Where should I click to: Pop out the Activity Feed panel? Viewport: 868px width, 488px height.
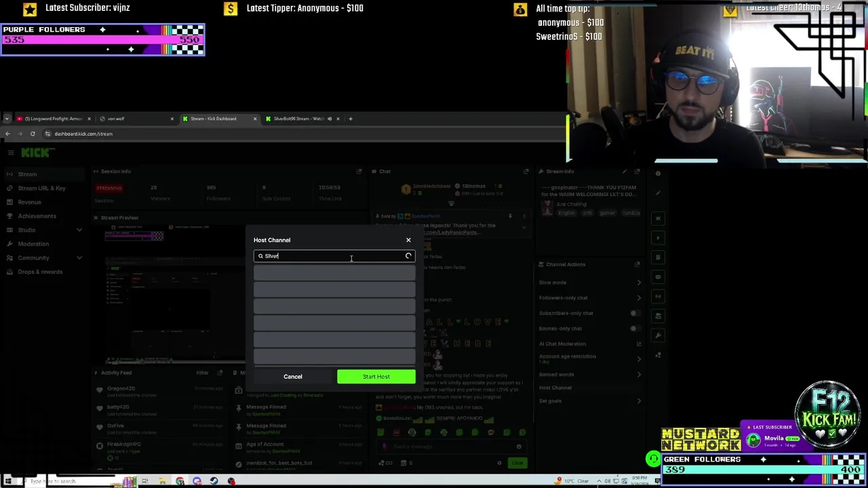220,373
